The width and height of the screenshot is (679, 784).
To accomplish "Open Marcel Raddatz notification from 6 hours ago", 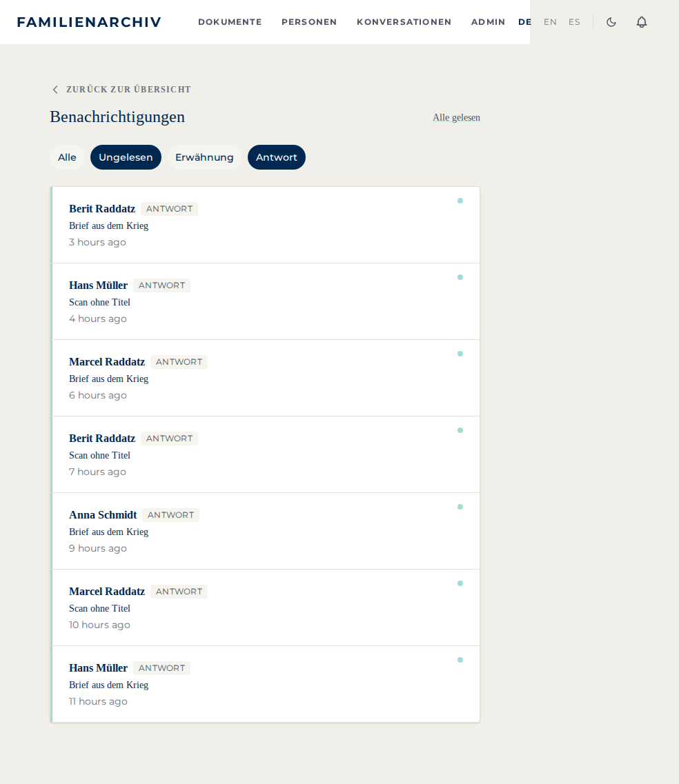I will point(266,378).
